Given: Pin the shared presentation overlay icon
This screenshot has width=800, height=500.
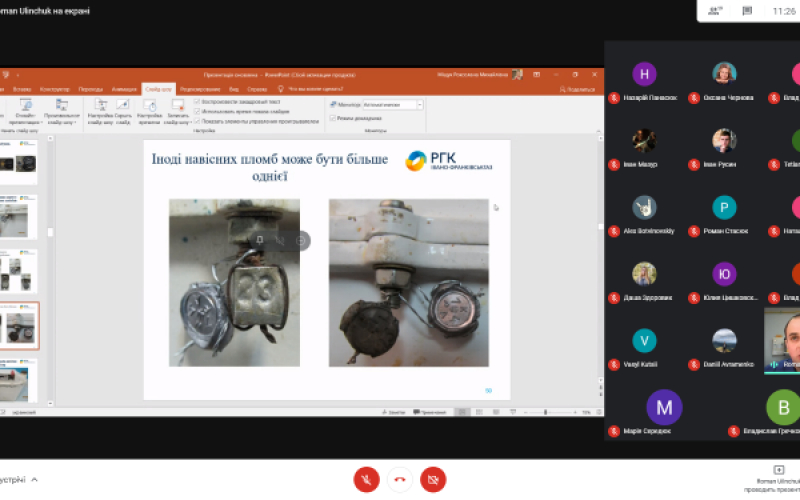Looking at the screenshot, I should [x=259, y=240].
